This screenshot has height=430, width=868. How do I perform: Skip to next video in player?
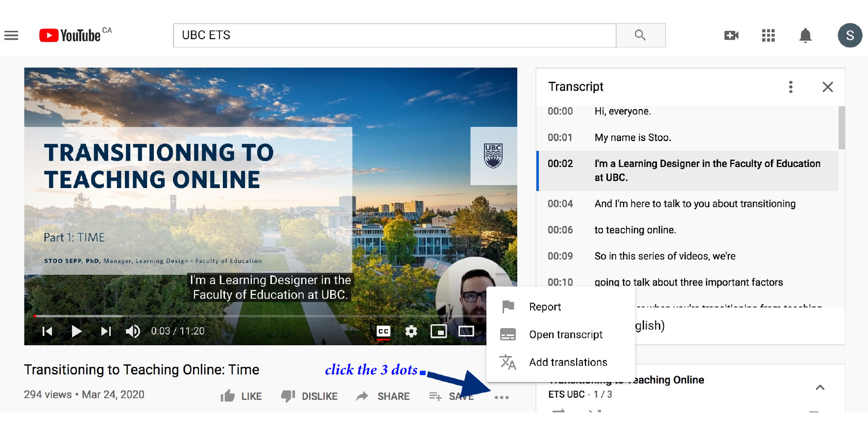[x=106, y=332]
